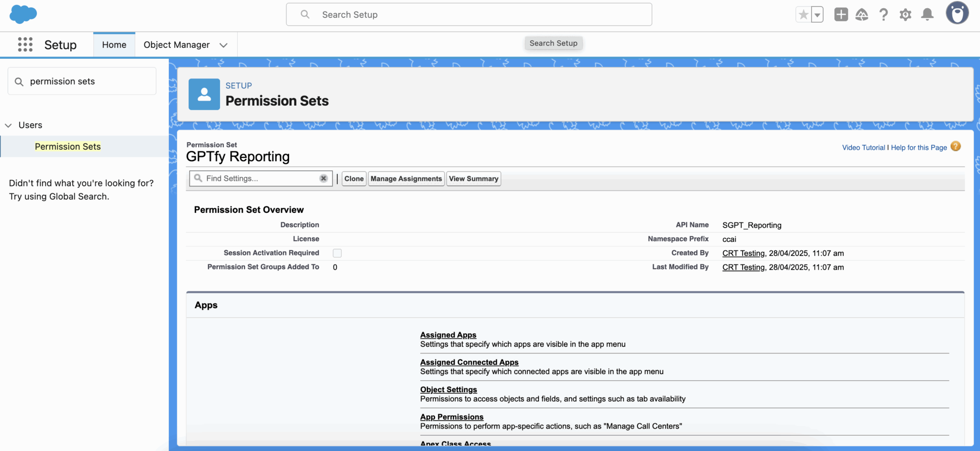Expand the Object Manager dropdown chevron
Image resolution: width=980 pixels, height=451 pixels.
coord(223,45)
